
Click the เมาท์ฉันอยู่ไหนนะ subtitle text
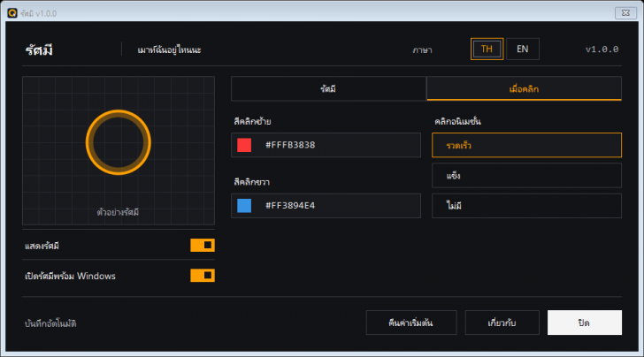point(169,50)
